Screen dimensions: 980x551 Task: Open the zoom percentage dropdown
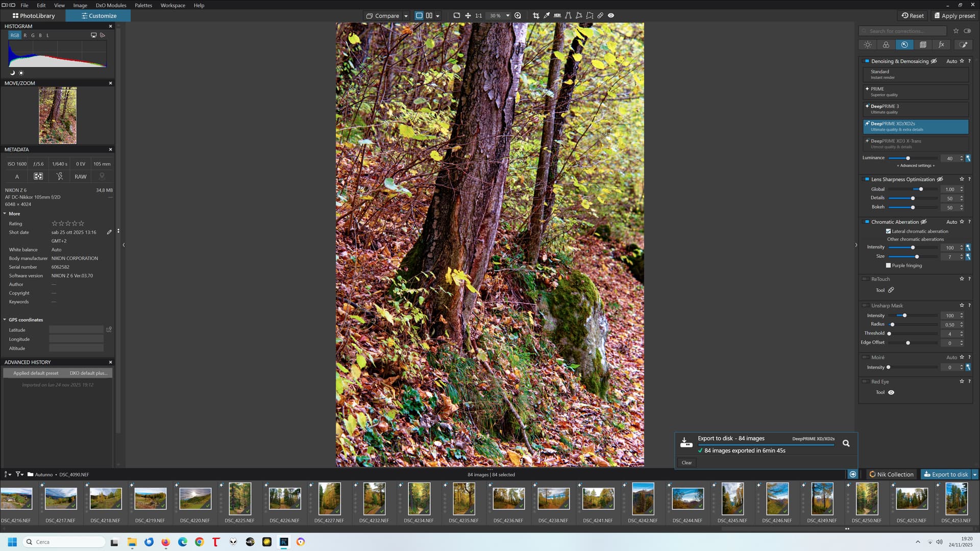507,16
